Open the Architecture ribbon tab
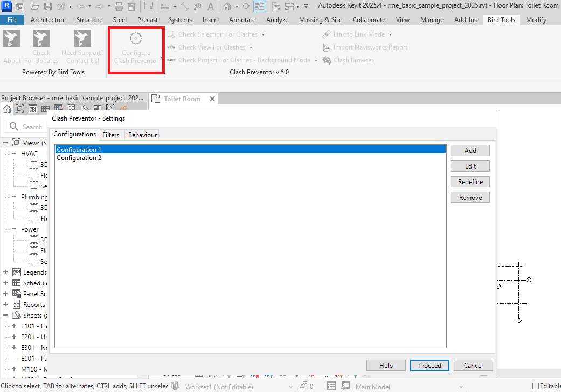Image resolution: width=561 pixels, height=392 pixels. 48,19
